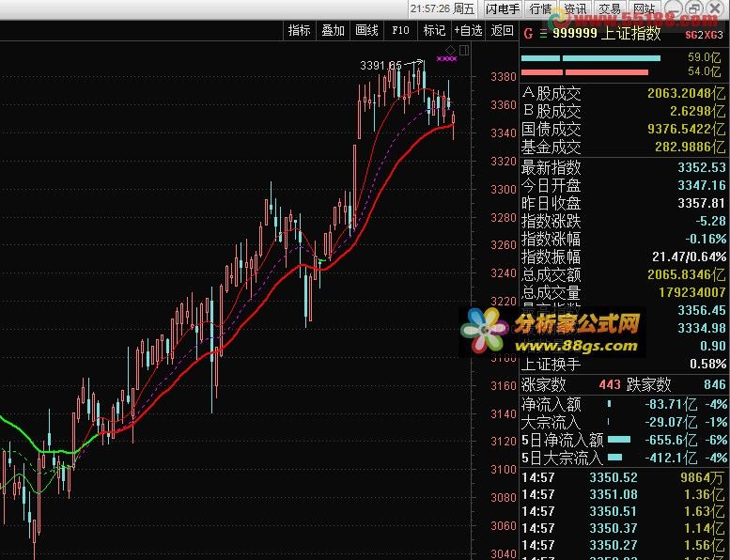Click 上证换手 value 0.58%

(x=707, y=364)
